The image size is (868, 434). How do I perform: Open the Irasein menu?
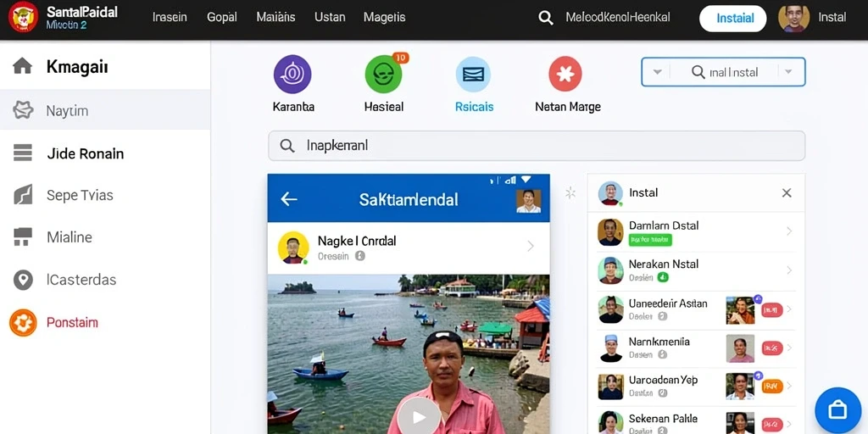click(170, 17)
